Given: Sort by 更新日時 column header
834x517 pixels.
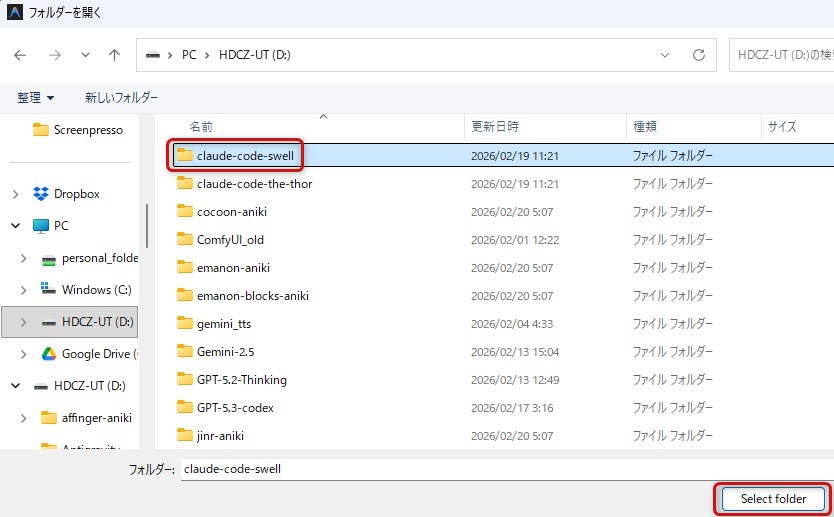Looking at the screenshot, I should click(495, 127).
